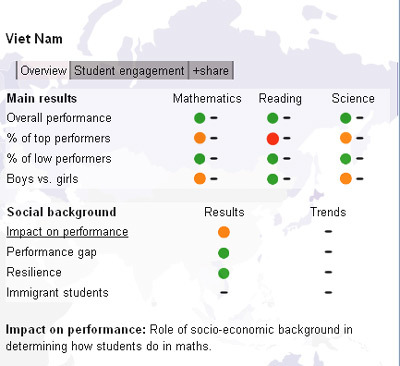Select the Performance gap row label

tap(52, 252)
